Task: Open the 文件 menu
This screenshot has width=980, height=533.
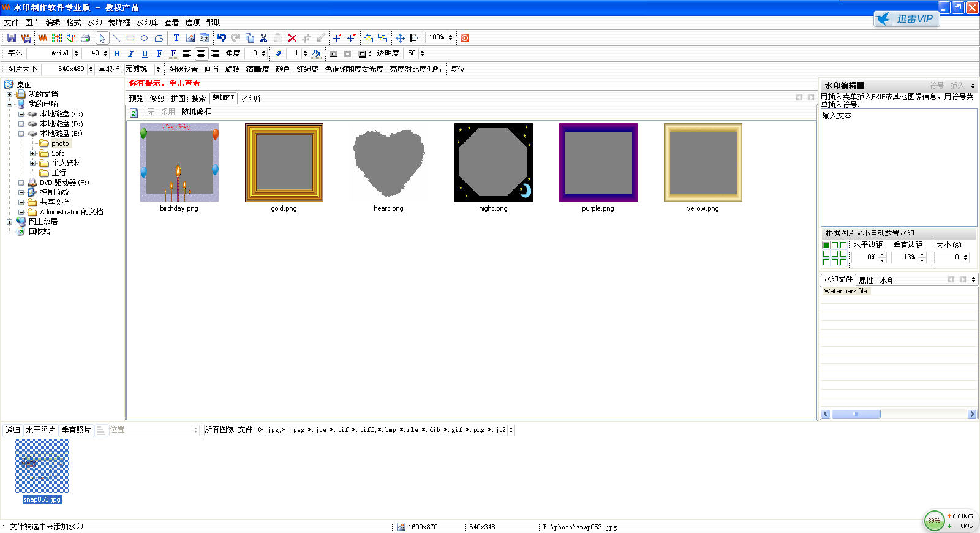Action: [x=12, y=23]
